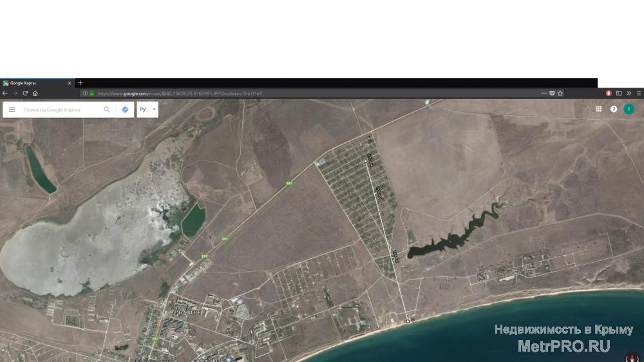The image size is (644, 362).
Task: Close the Google Карты tab
Action: tap(69, 83)
